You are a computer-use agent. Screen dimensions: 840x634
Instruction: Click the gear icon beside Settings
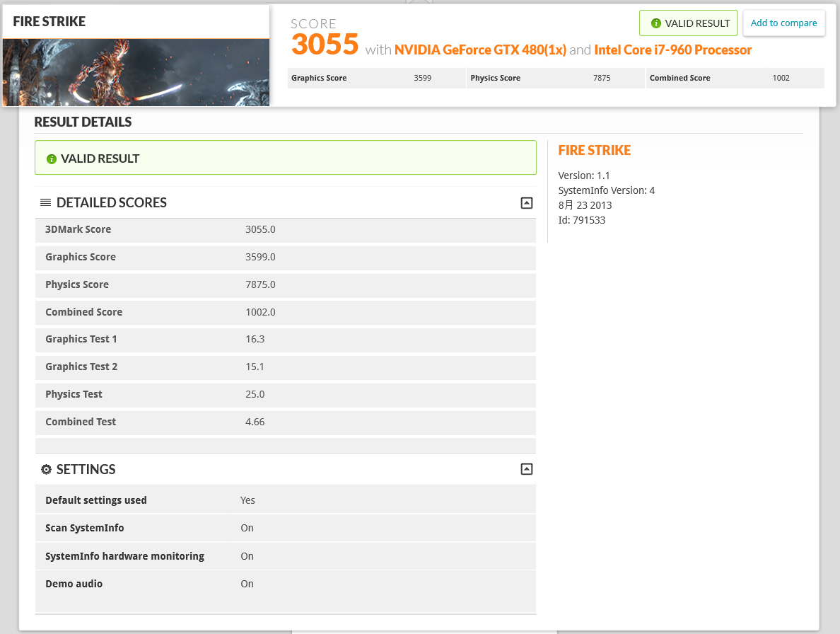point(46,469)
